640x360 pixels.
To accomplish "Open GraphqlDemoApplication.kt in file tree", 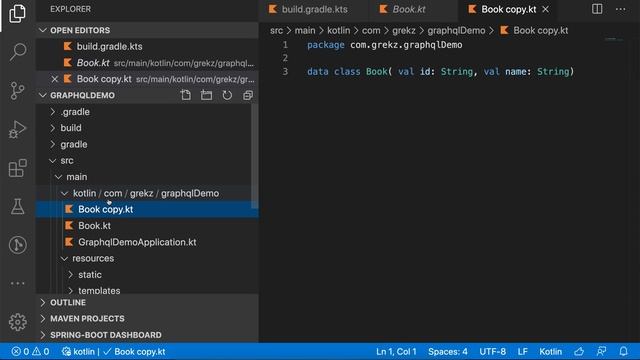I will 147,242.
